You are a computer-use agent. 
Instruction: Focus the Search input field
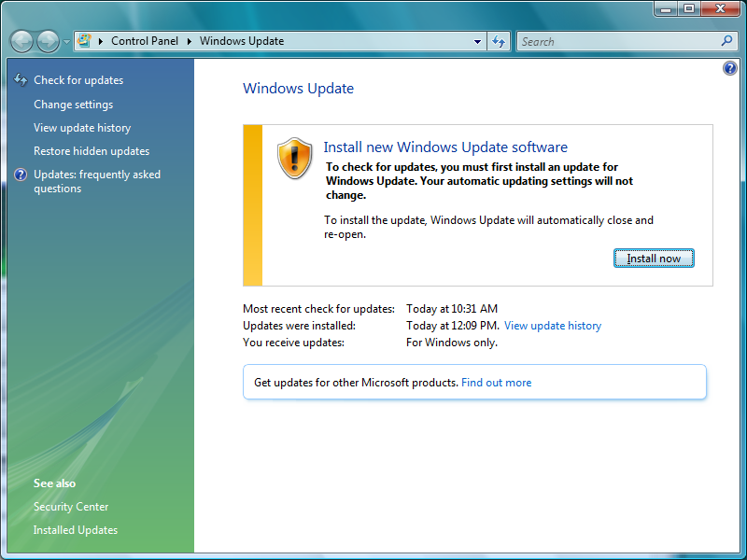(x=619, y=41)
